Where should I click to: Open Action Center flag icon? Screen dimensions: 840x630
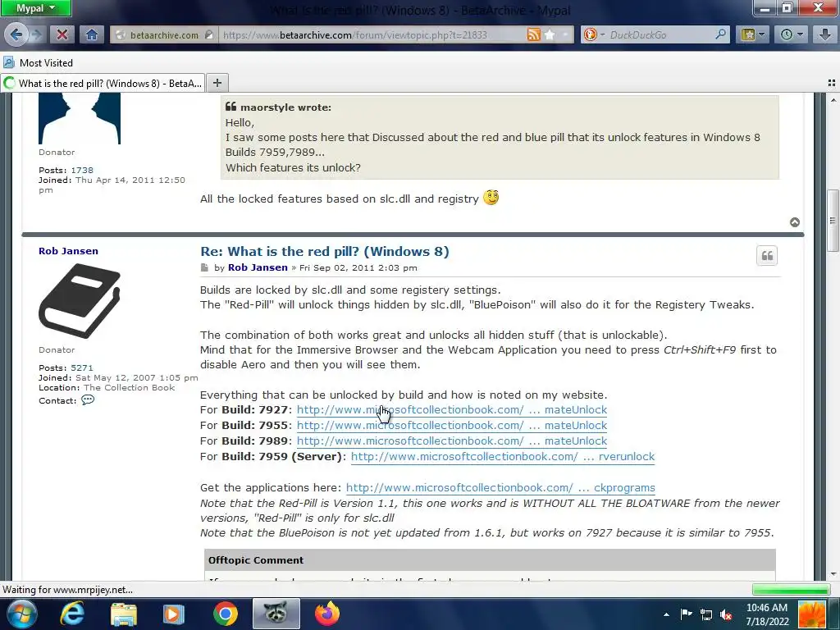pos(686,614)
